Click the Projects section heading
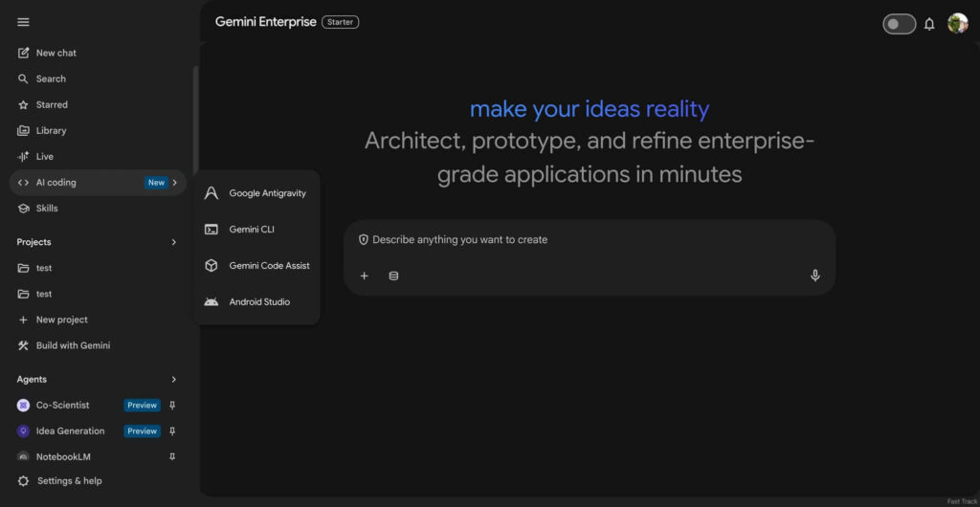 click(x=33, y=242)
